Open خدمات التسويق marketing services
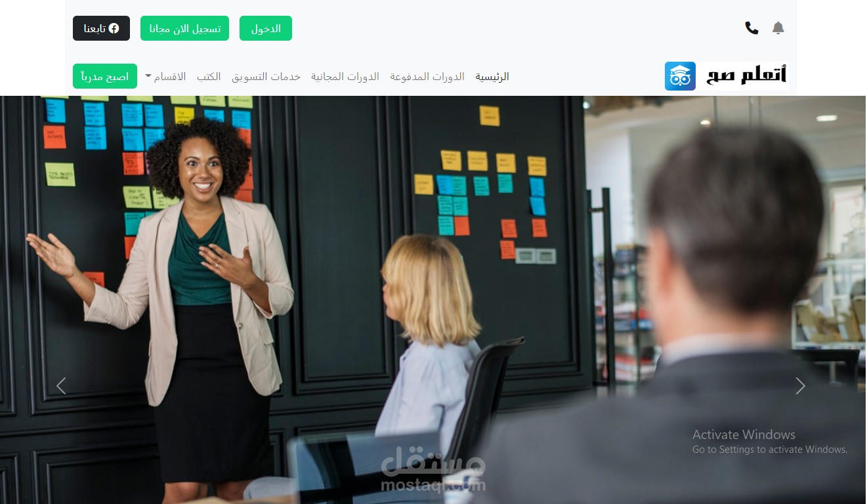 [x=266, y=77]
